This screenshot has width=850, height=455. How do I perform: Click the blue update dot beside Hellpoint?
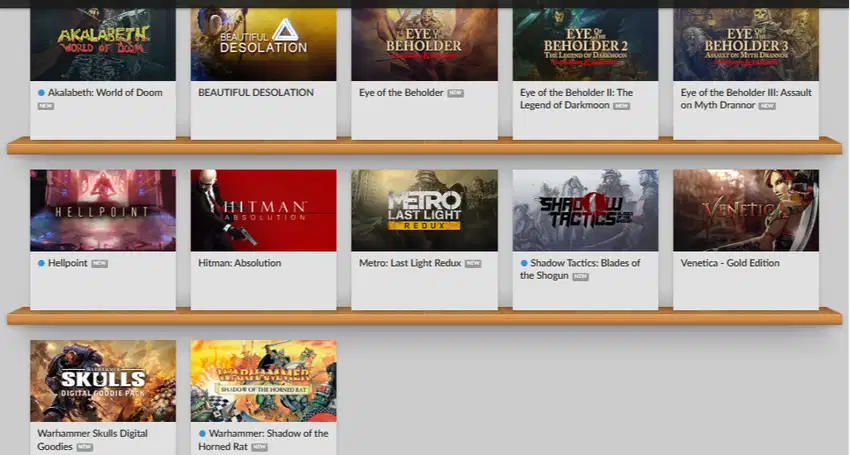coord(41,263)
